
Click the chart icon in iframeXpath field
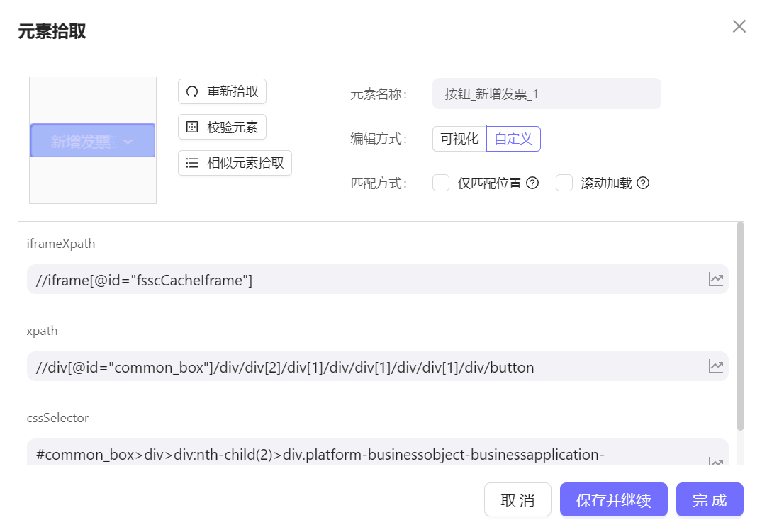coord(716,279)
